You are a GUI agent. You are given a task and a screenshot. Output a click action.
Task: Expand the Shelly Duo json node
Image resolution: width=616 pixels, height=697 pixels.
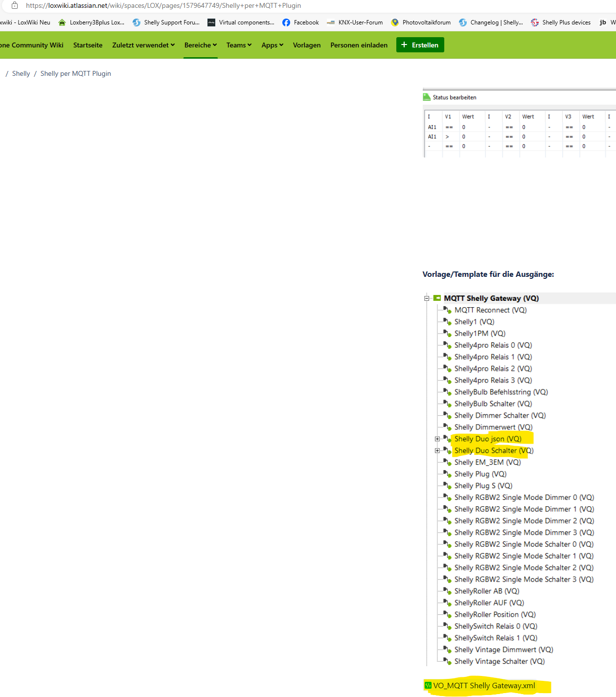[437, 439]
